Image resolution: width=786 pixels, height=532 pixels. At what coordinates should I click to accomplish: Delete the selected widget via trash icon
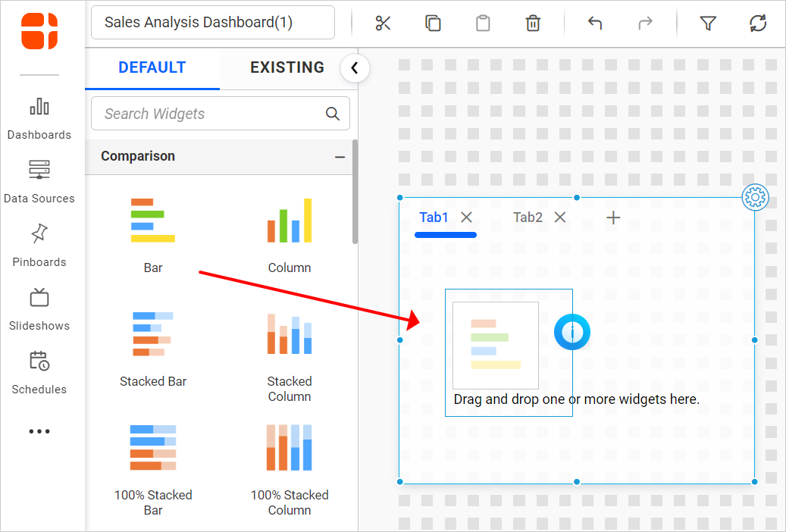click(x=533, y=23)
